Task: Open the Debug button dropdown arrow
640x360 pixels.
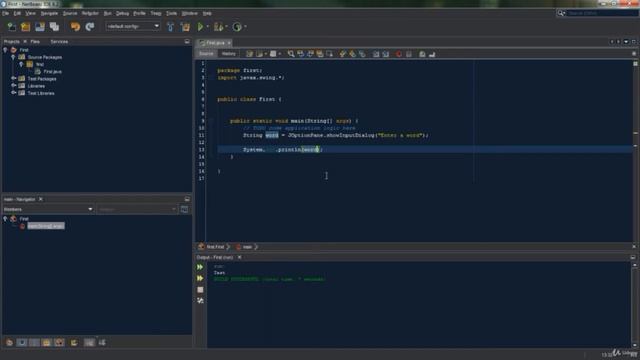Action: [227, 27]
